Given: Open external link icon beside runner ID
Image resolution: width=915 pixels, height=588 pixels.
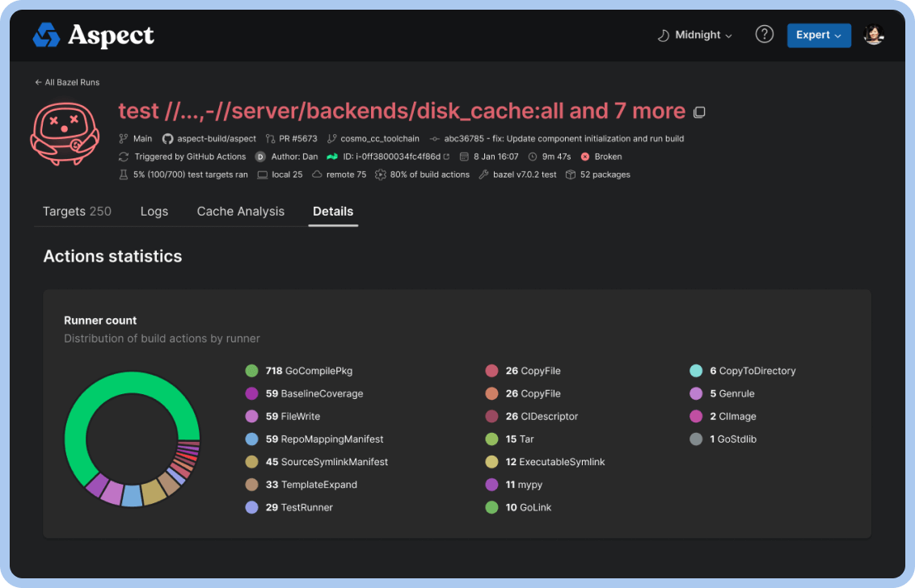Looking at the screenshot, I should [446, 157].
